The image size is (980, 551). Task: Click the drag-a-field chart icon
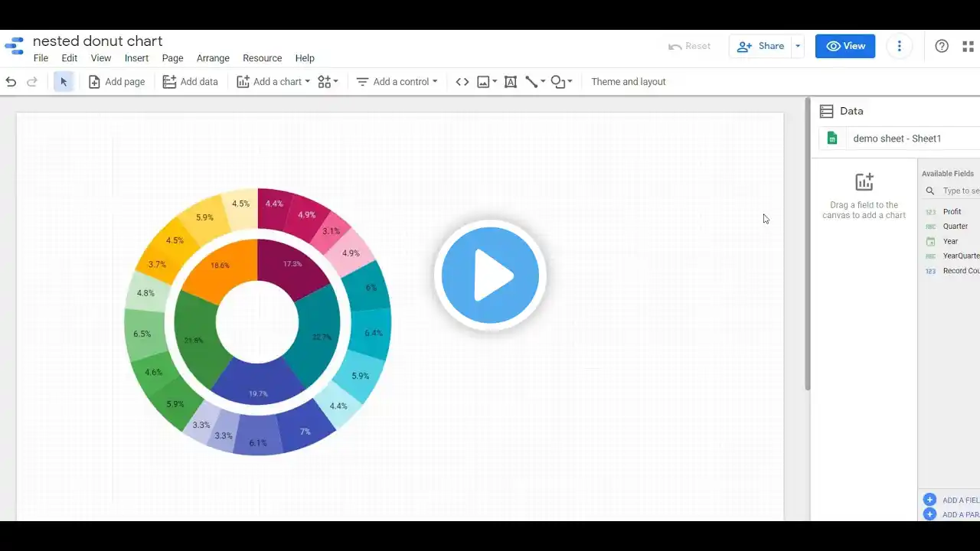coord(864,182)
